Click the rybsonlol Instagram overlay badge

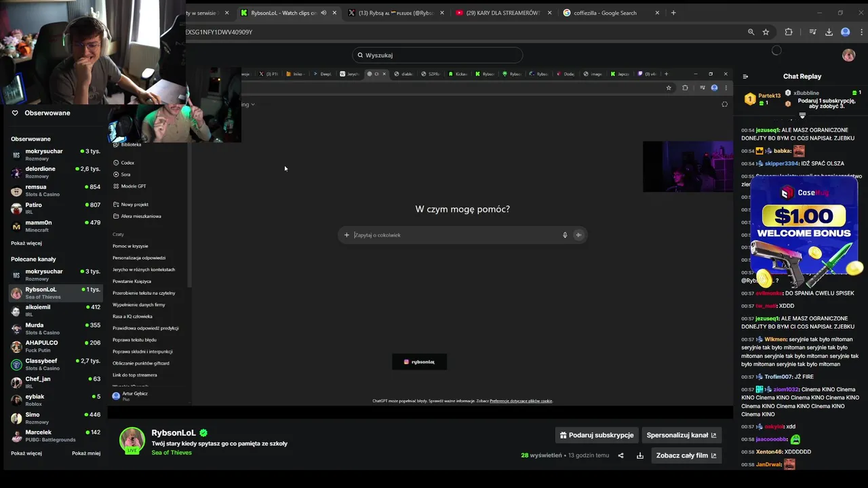point(419,362)
